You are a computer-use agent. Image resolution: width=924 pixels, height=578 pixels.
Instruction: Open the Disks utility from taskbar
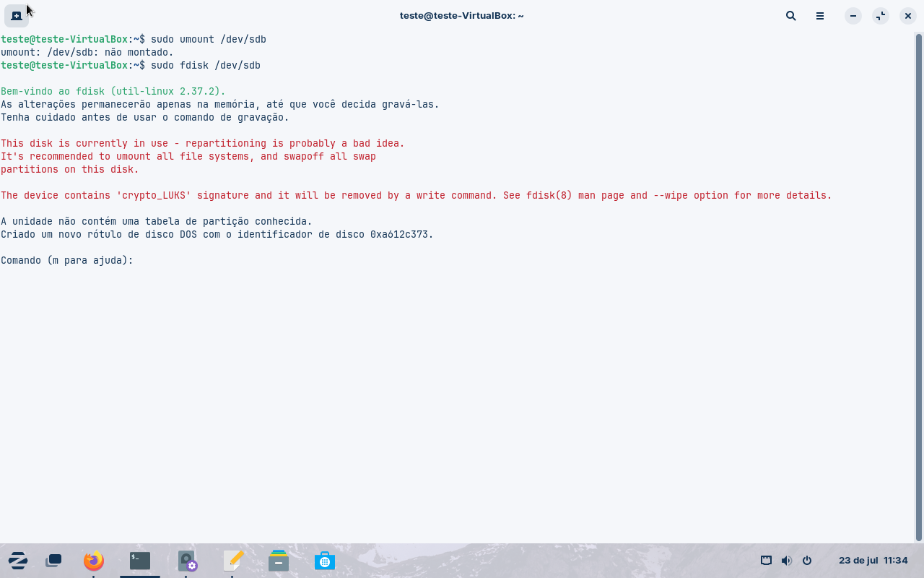187,561
